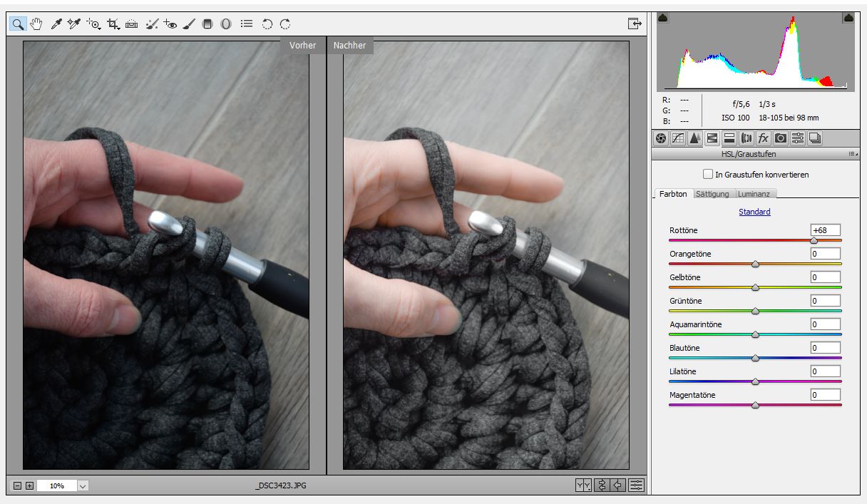The image size is (867, 504).
Task: Select the Zoom tool
Action: click(x=18, y=24)
